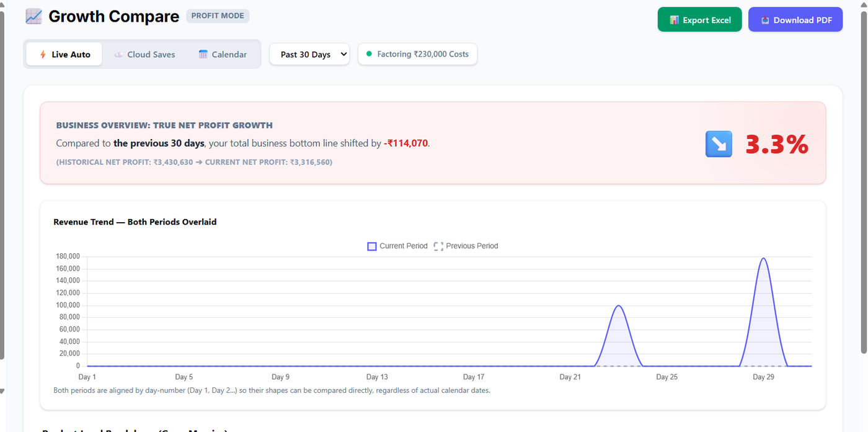Click the Revenue Trend — Both Periods Overlaid title
868x432 pixels.
pos(135,222)
